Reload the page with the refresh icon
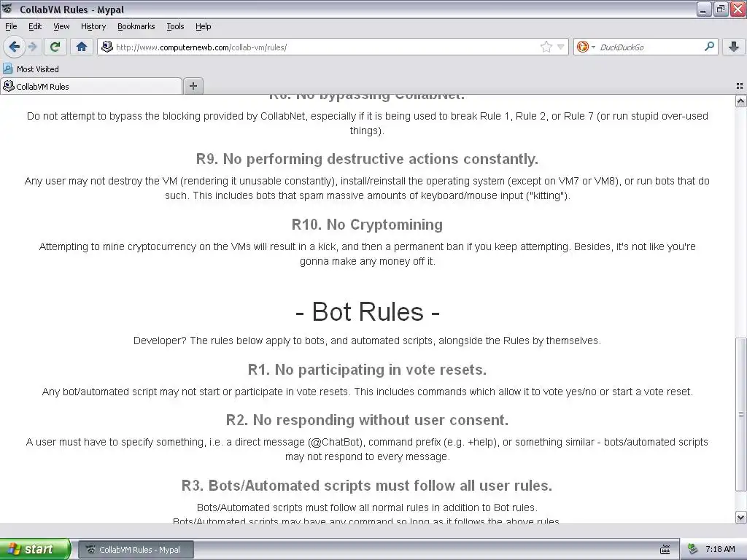 [55, 47]
